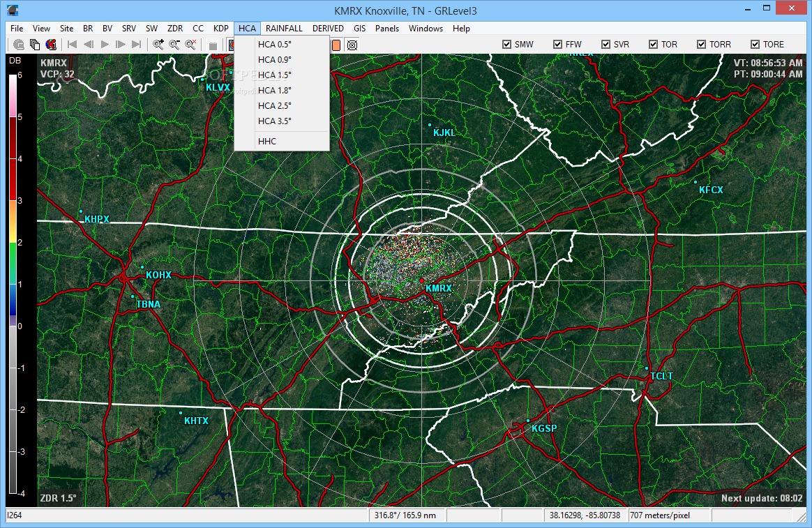Select HCA 0.5° from the menu
Screen dimensions: 812x528
282,45
